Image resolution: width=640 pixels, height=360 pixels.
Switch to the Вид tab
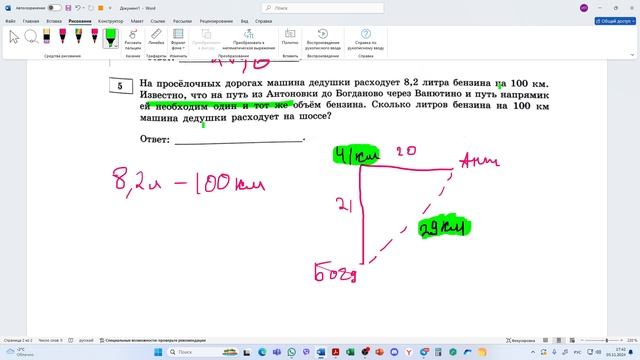244,21
